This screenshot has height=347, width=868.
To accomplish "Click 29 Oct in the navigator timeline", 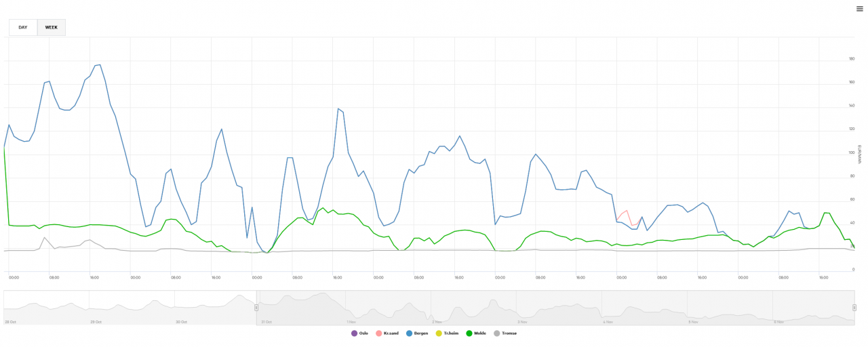I will click(x=96, y=322).
